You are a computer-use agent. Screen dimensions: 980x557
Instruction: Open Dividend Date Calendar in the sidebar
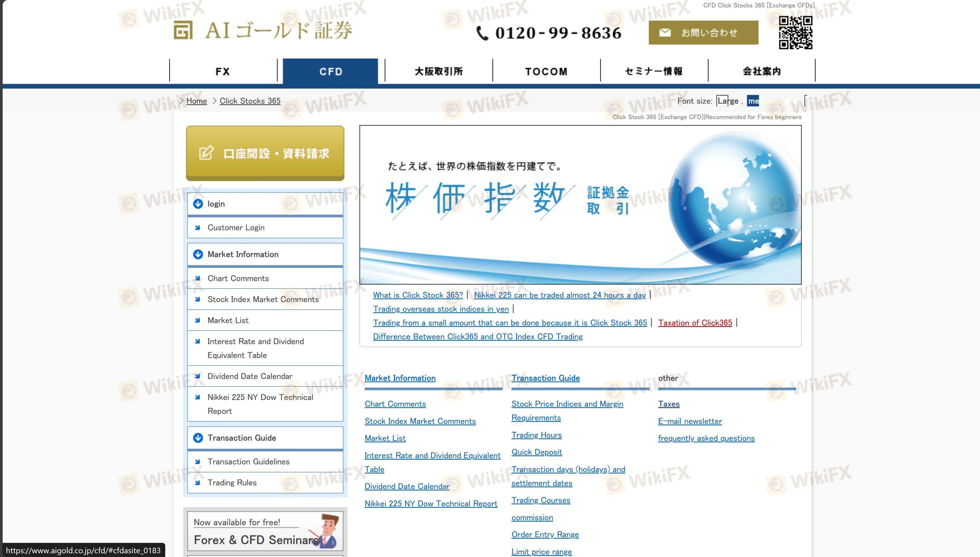pyautogui.click(x=265, y=376)
